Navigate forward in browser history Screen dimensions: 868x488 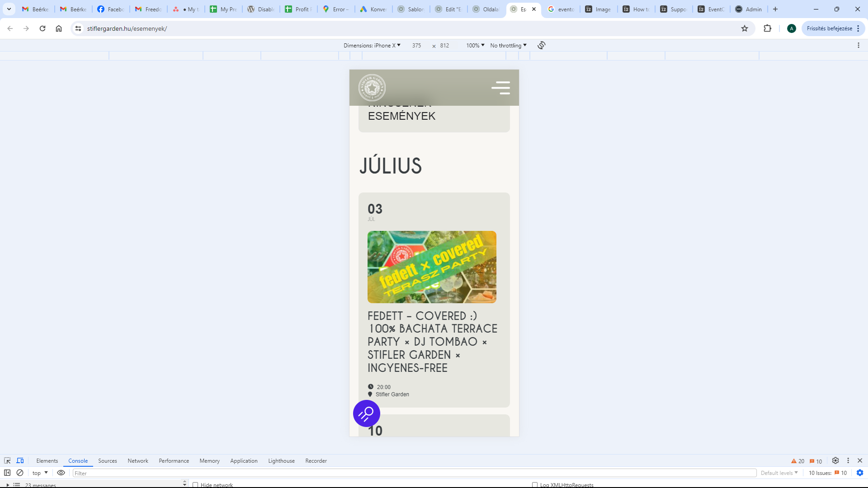click(x=26, y=28)
